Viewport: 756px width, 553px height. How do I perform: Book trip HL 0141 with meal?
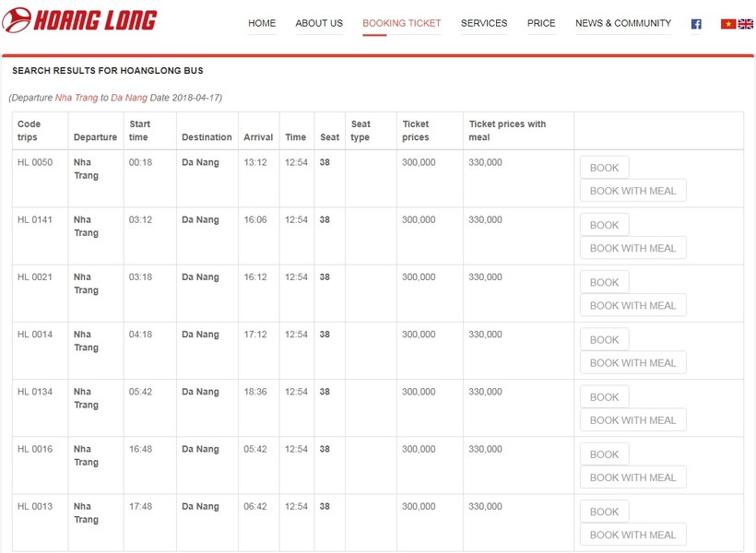point(633,248)
